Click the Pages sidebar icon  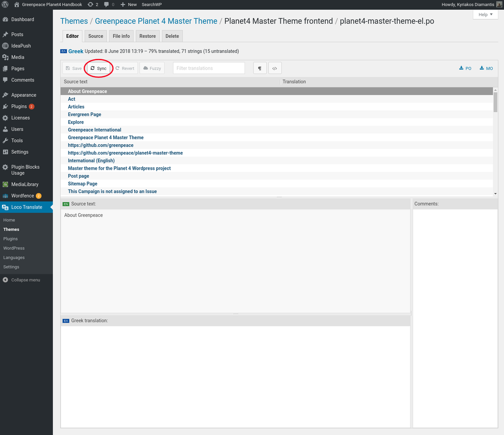coord(5,68)
